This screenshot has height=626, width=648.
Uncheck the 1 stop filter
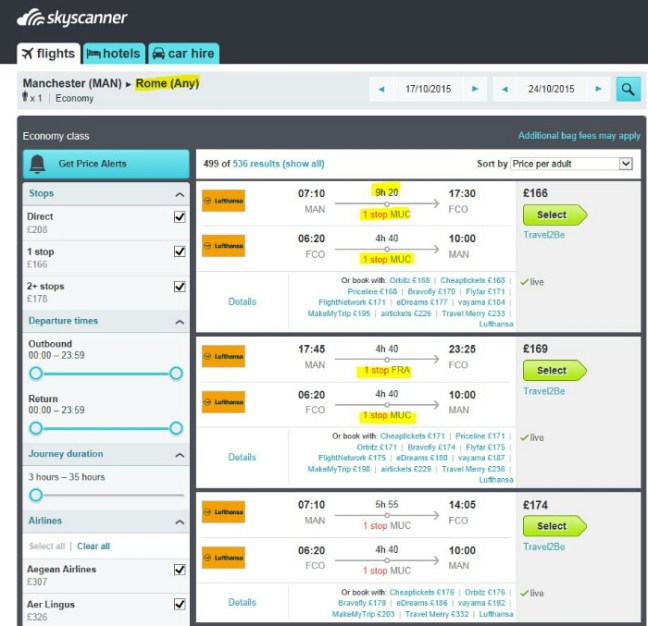[x=179, y=252]
